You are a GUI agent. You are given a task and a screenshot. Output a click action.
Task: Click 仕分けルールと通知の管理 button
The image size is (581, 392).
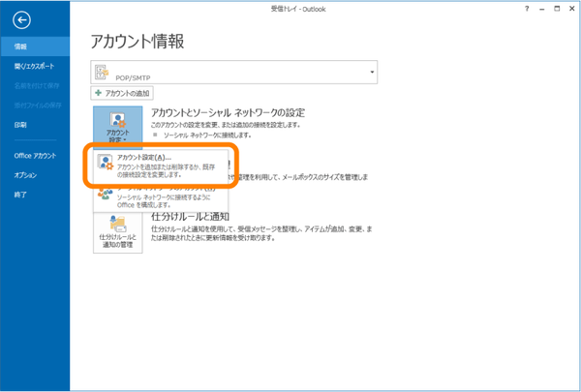118,232
